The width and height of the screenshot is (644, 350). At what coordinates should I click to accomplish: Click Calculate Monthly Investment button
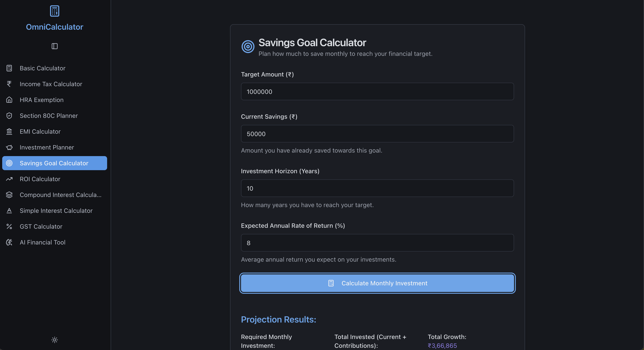377,283
